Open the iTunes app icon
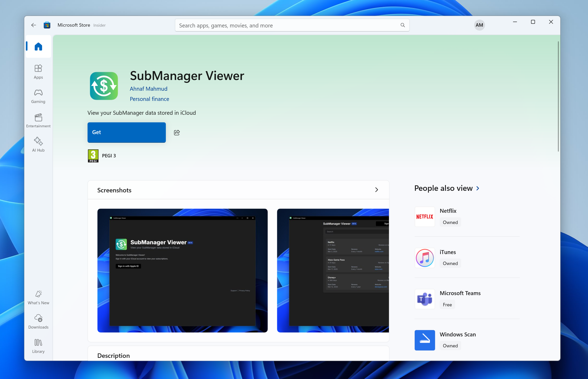Viewport: 588px width, 379px height. tap(425, 258)
